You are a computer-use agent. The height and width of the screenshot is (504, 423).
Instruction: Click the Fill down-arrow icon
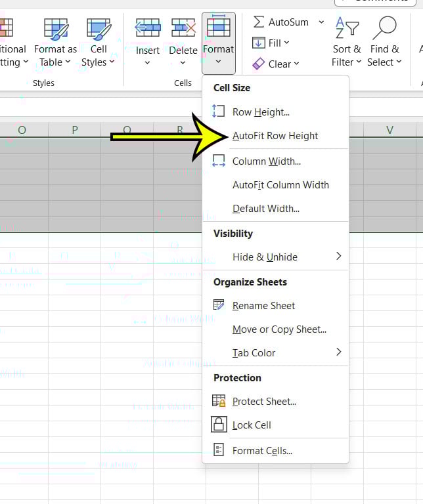[x=259, y=43]
